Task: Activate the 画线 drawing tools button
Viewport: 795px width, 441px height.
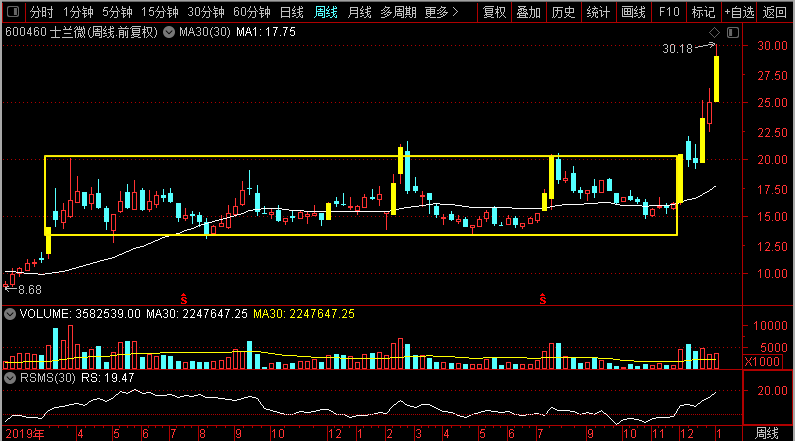Action: tap(633, 12)
